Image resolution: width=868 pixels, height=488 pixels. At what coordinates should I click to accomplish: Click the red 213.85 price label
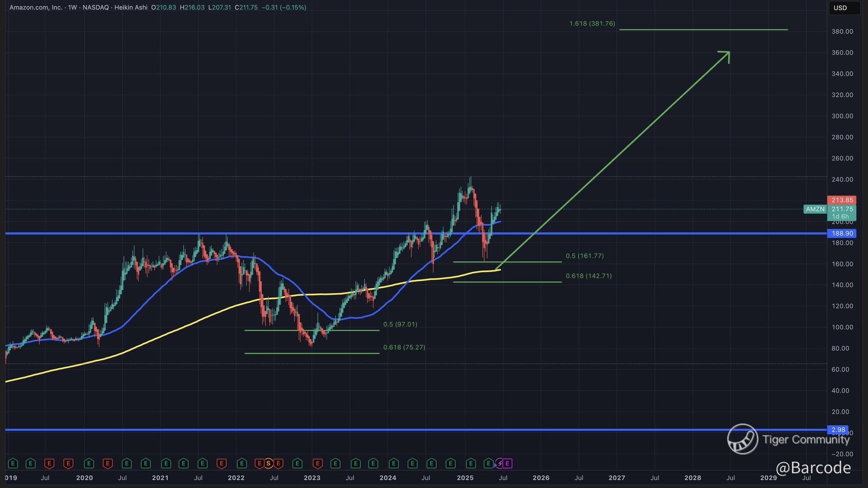click(x=842, y=200)
